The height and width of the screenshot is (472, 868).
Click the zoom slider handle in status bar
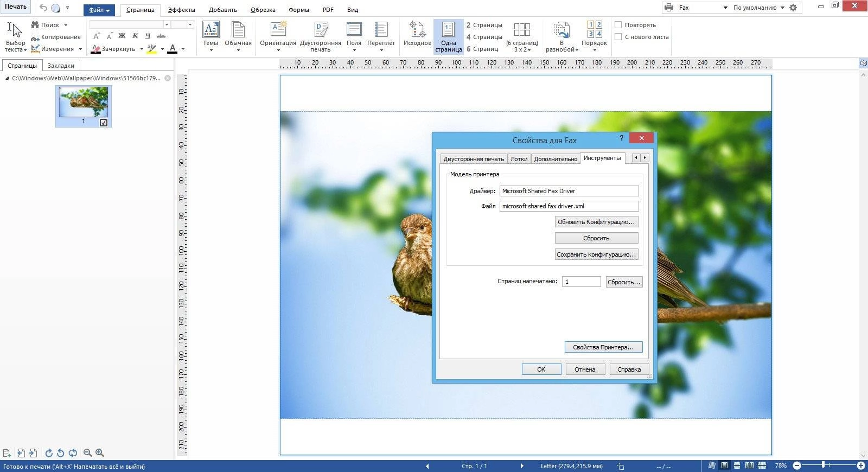coord(824,465)
